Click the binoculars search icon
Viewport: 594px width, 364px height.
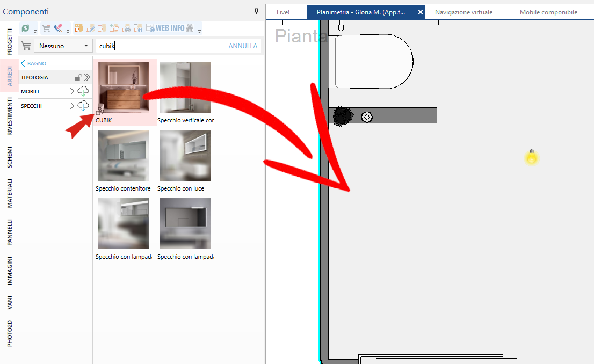pos(190,28)
